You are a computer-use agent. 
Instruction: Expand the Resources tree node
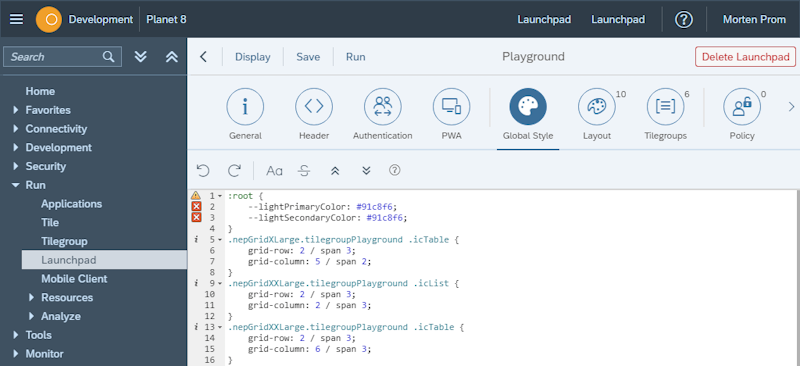pyautogui.click(x=32, y=298)
